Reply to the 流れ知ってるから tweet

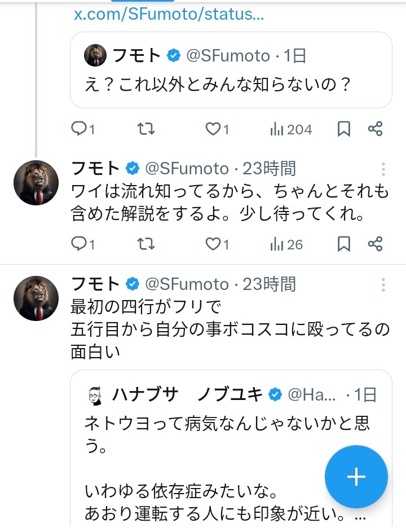(82, 244)
